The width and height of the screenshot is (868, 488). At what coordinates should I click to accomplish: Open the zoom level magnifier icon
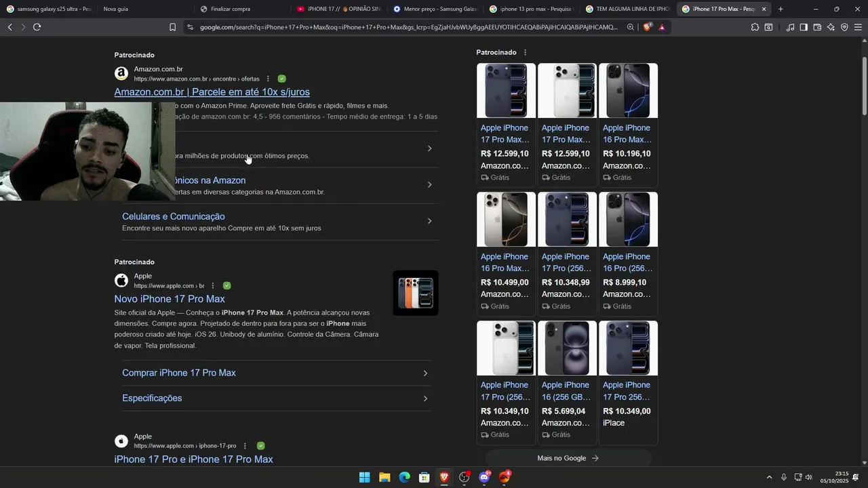(x=631, y=27)
